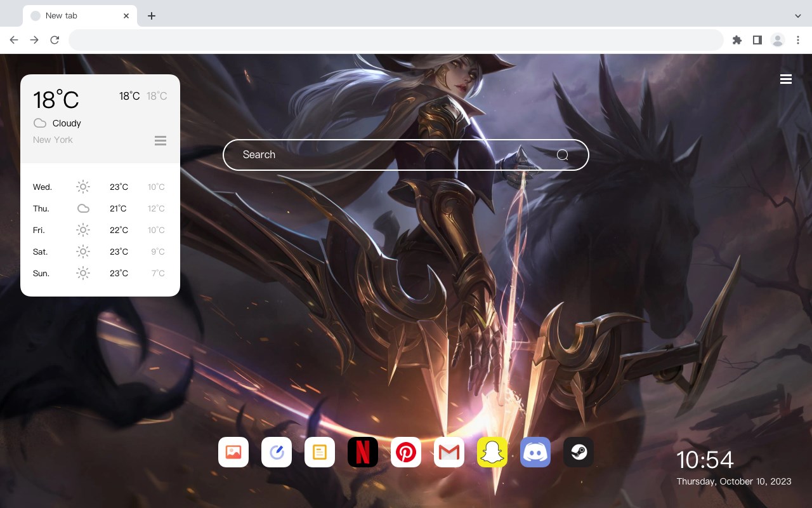Open the weather widget menu icon
The width and height of the screenshot is (812, 508).
(x=160, y=140)
